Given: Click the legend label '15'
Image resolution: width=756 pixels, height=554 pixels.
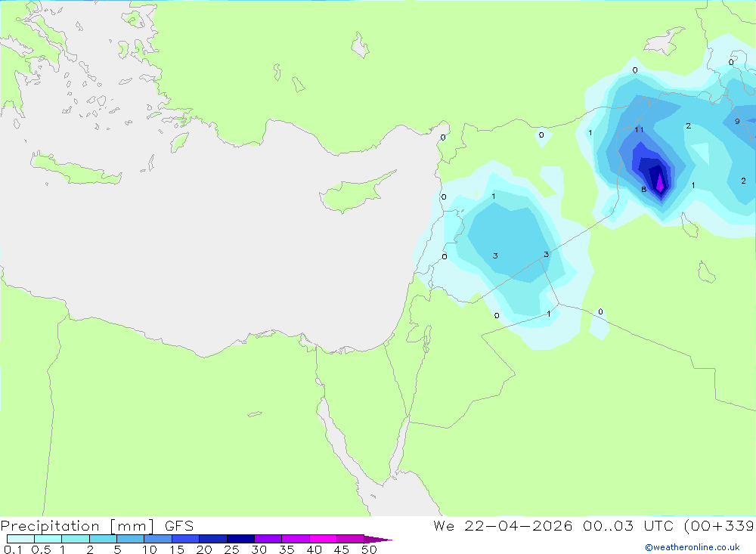Looking at the screenshot, I should [176, 549].
